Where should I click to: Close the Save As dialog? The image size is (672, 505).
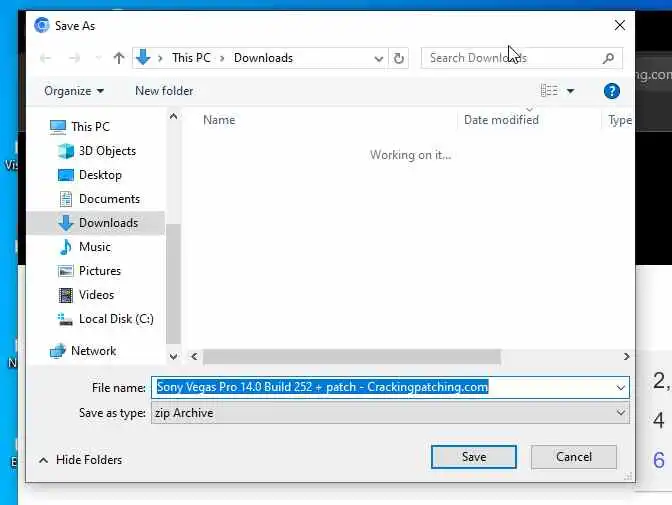click(620, 25)
